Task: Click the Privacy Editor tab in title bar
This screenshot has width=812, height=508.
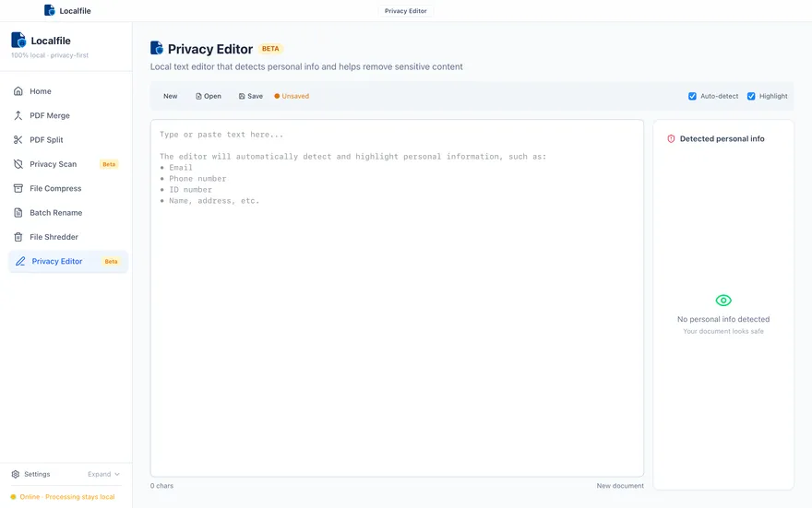Action: (405, 11)
